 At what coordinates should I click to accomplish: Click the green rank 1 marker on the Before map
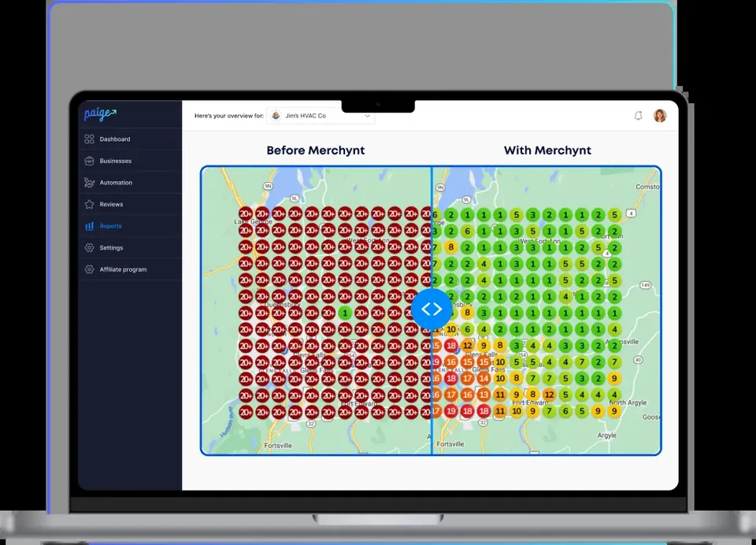tap(345, 313)
